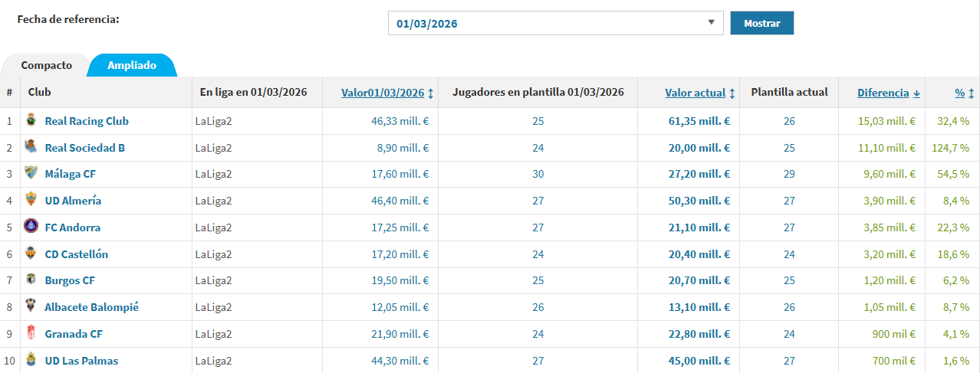The width and height of the screenshot is (980, 373).
Task: Sort table by Valor actual column
Action: [695, 93]
